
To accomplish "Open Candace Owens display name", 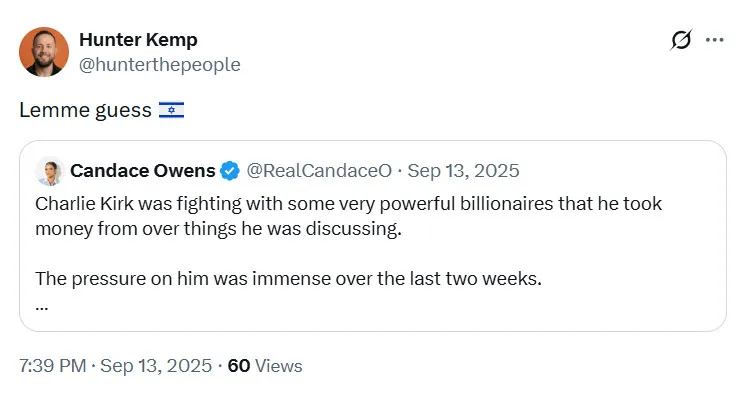I will pos(143,171).
